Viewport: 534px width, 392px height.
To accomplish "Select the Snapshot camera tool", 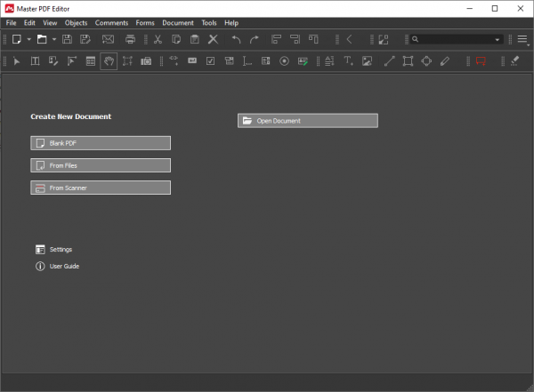I will click(x=146, y=61).
